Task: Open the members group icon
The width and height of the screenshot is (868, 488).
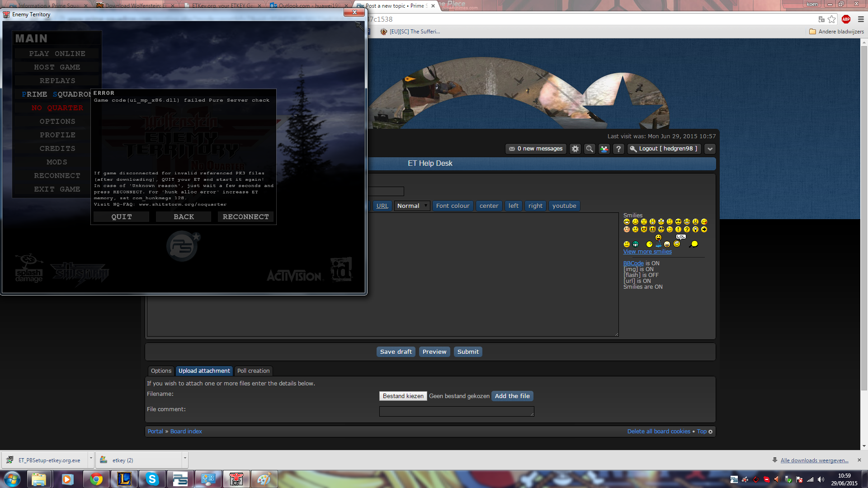Action: (x=604, y=149)
